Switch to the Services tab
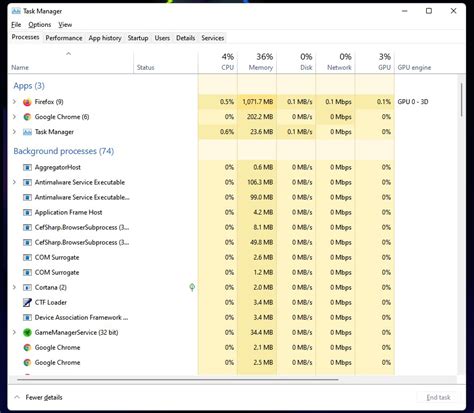 (212, 38)
